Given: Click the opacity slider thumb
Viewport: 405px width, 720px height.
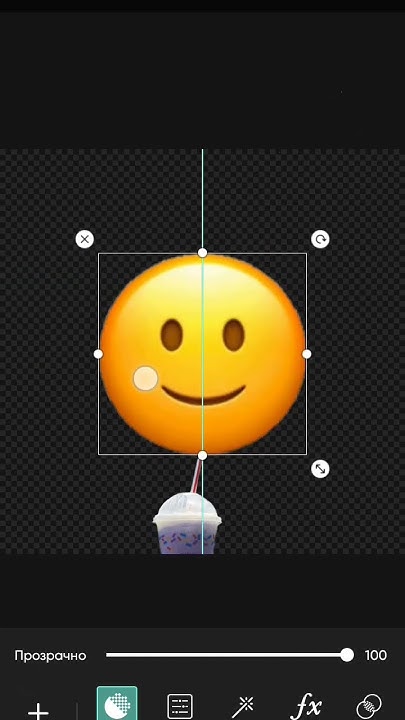Looking at the screenshot, I should click(x=347, y=655).
